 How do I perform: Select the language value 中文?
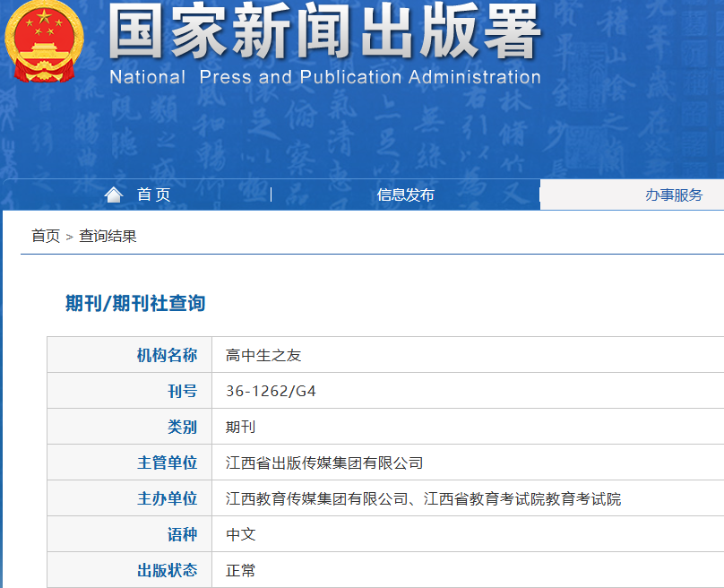[x=240, y=534]
